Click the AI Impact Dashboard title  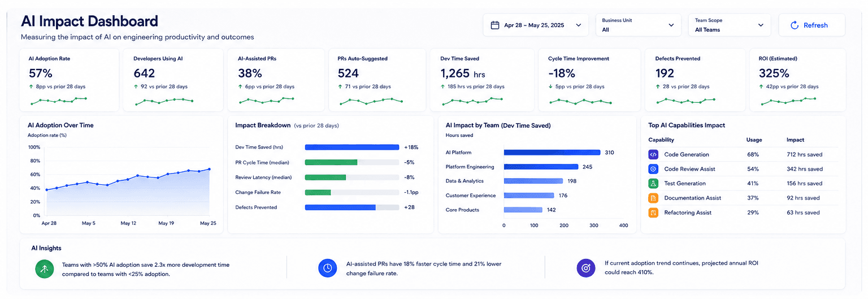pos(89,21)
